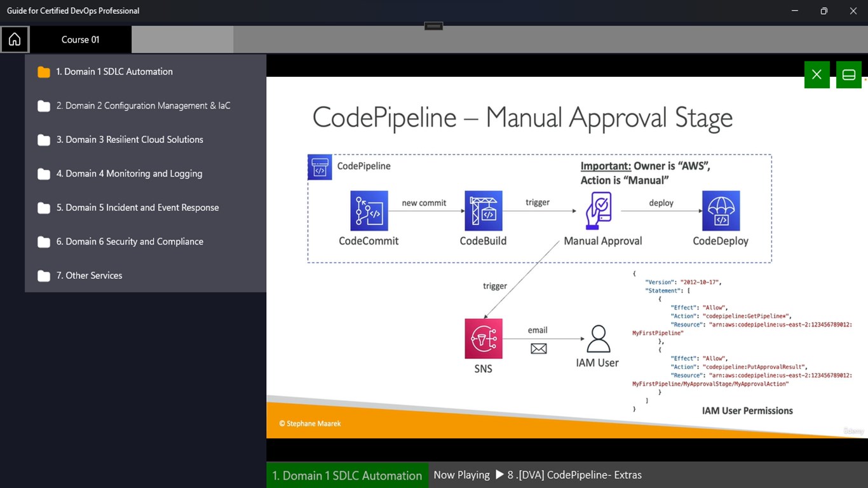
Task: Click the CodePipeline service icon
Action: pos(320,167)
